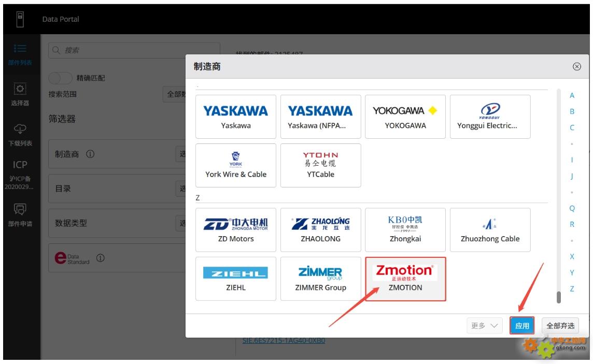
Task: Jump to letter Q in the index
Action: (572, 209)
